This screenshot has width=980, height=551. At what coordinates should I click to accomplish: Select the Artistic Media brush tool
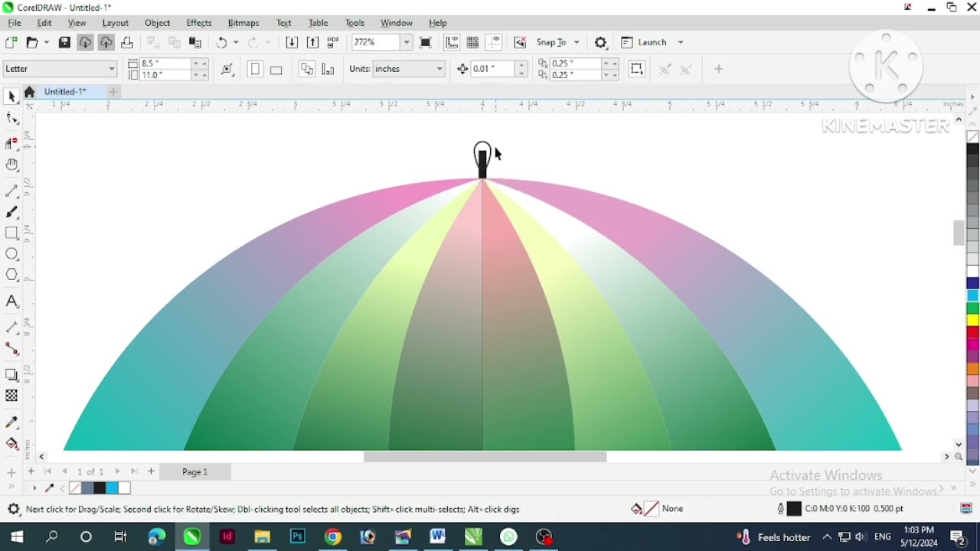pyautogui.click(x=11, y=212)
